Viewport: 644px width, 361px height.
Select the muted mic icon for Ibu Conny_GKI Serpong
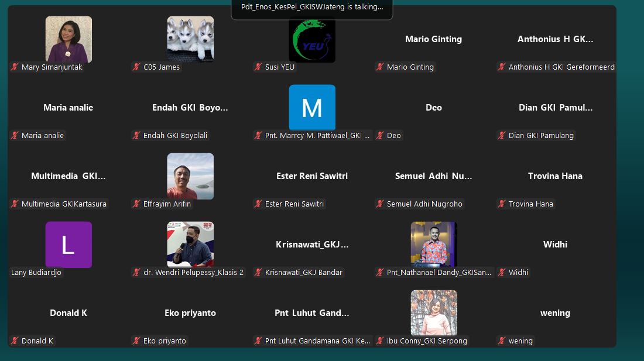pos(381,341)
